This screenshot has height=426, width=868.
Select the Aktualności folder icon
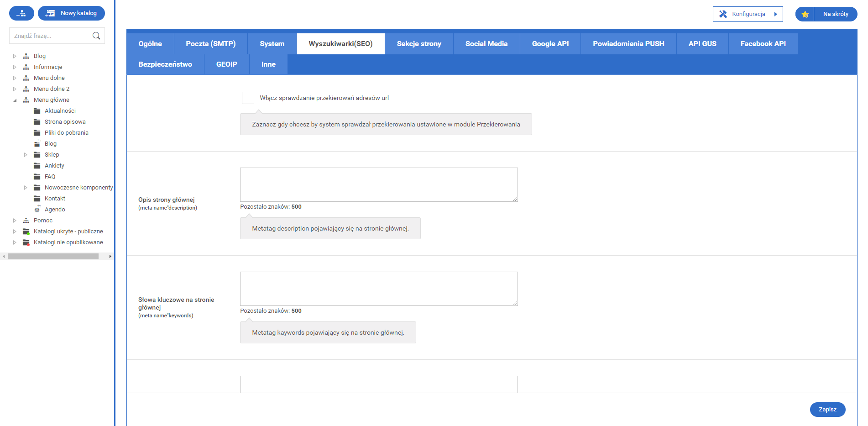point(37,111)
